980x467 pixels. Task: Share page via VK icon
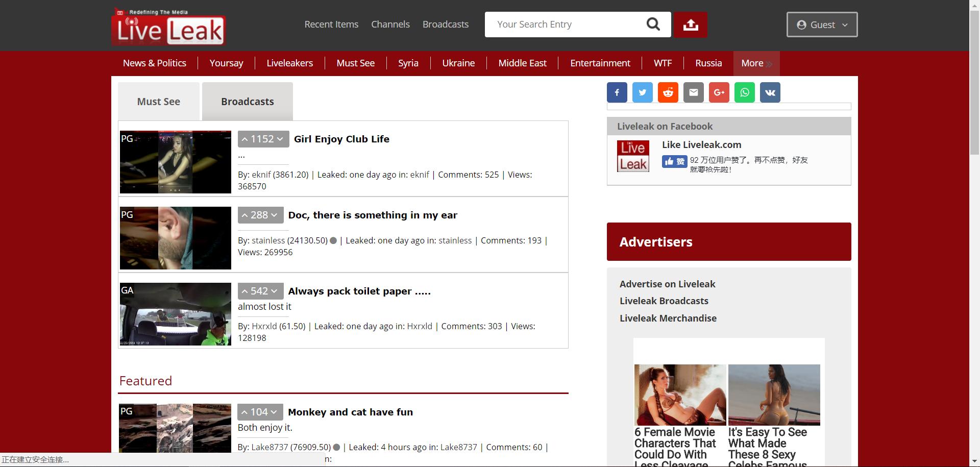(x=770, y=92)
